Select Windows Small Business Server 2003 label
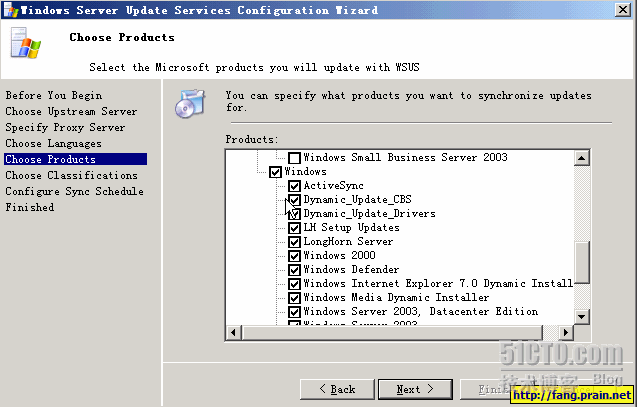The image size is (637, 407). (x=405, y=158)
